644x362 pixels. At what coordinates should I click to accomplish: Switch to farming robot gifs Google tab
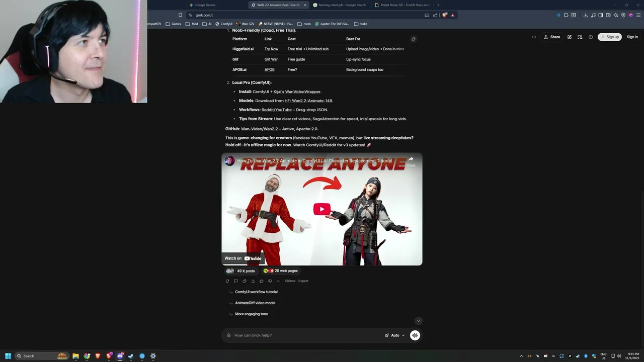click(340, 5)
